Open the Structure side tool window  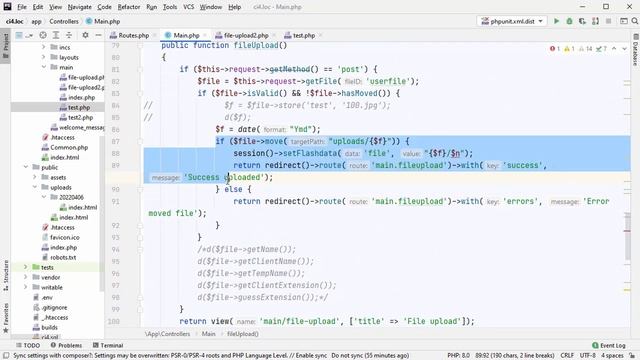tap(5, 276)
